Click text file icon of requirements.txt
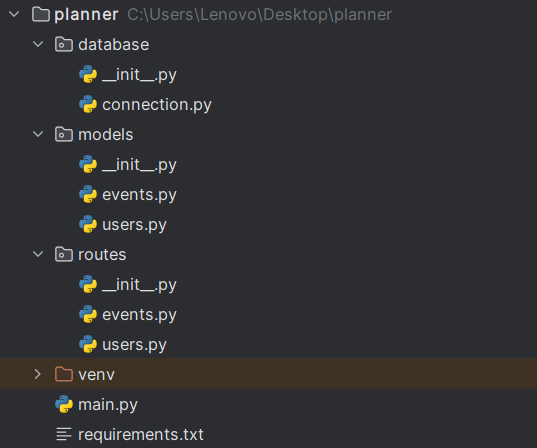The width and height of the screenshot is (537, 448). pos(64,434)
